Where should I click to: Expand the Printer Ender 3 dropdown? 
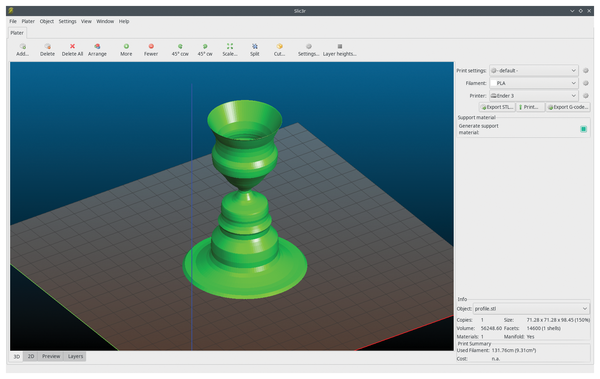pyautogui.click(x=534, y=96)
